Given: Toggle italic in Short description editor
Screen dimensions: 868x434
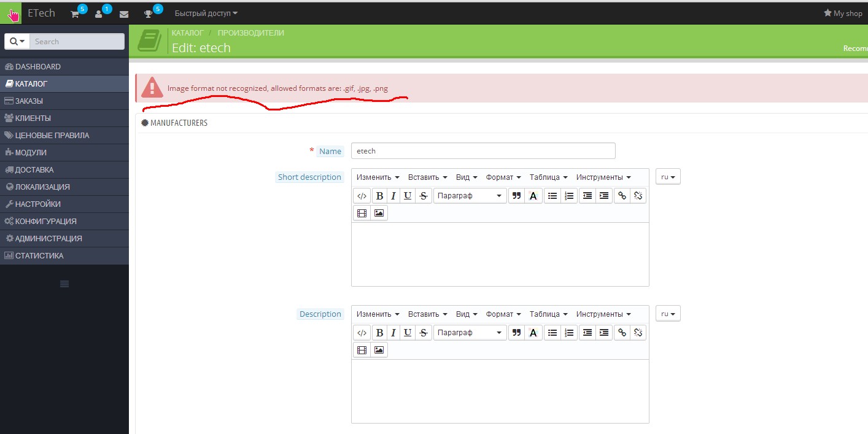Looking at the screenshot, I should click(393, 196).
